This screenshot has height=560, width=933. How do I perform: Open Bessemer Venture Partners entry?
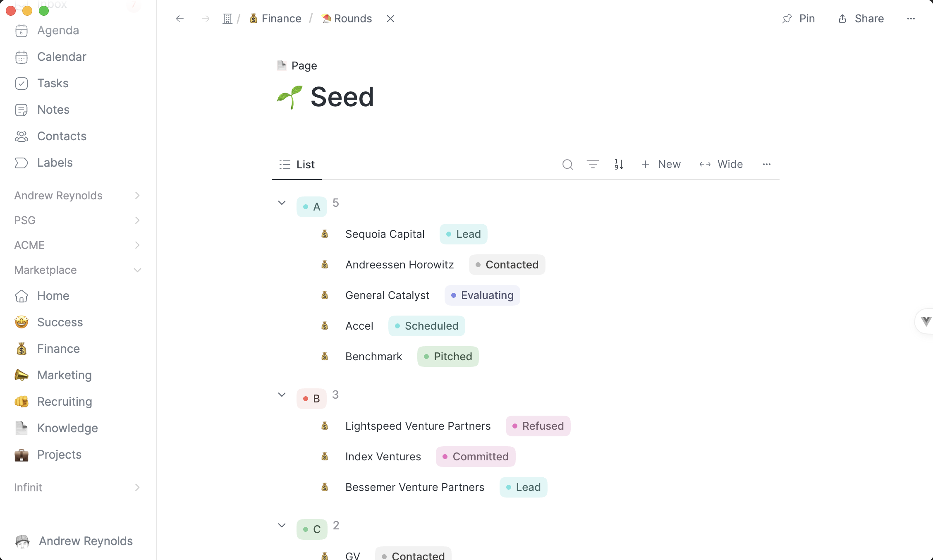(415, 487)
